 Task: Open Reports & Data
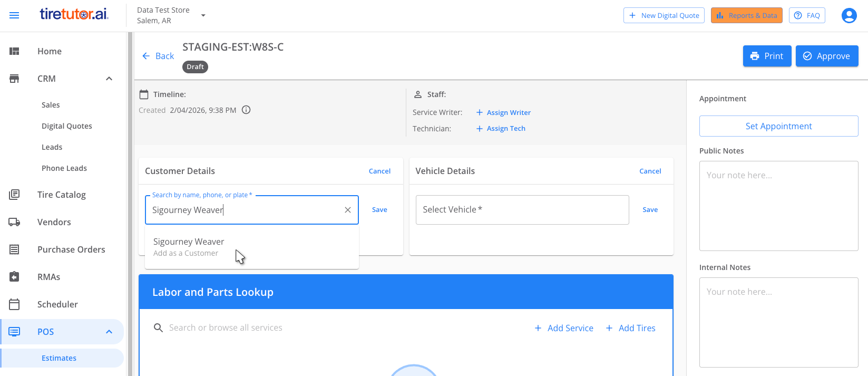pos(747,15)
